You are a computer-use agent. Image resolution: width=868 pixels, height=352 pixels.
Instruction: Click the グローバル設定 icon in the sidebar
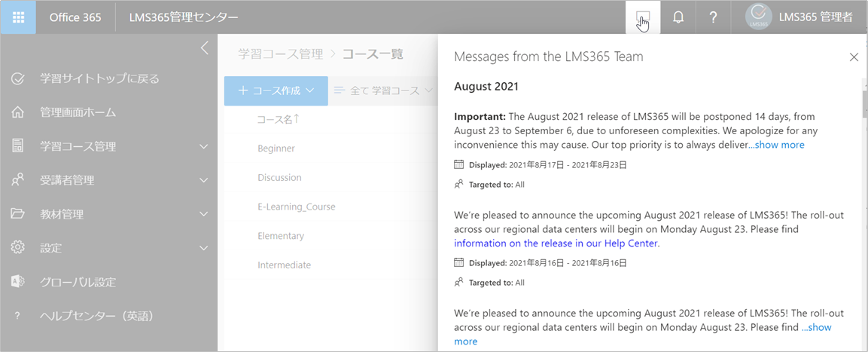[18, 282]
